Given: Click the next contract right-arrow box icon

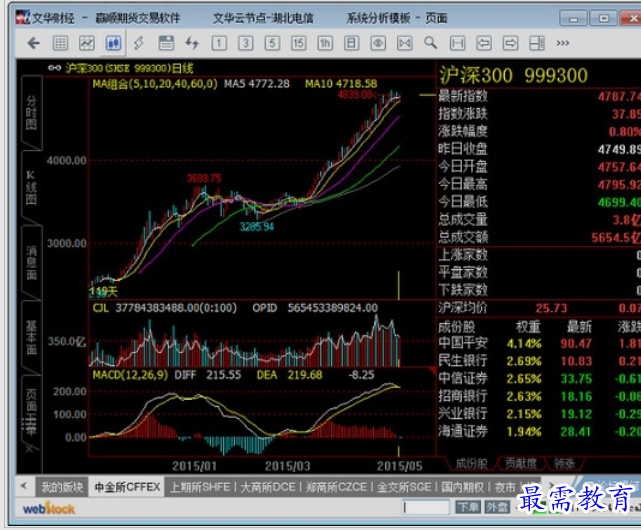Looking at the screenshot, I should [x=511, y=43].
